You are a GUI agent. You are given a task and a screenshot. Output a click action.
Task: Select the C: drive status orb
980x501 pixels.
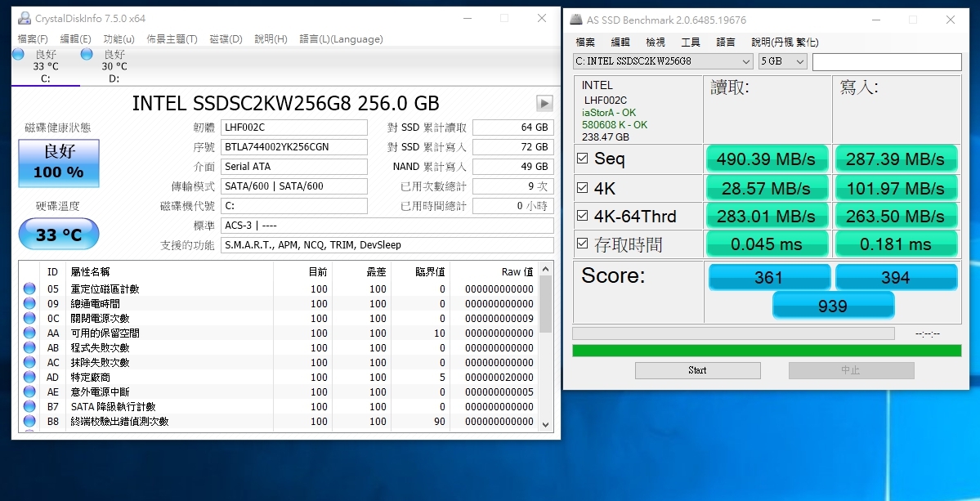(18, 54)
